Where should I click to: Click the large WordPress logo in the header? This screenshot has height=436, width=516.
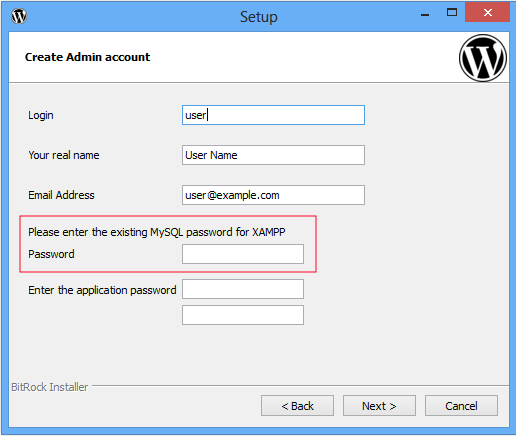click(483, 58)
